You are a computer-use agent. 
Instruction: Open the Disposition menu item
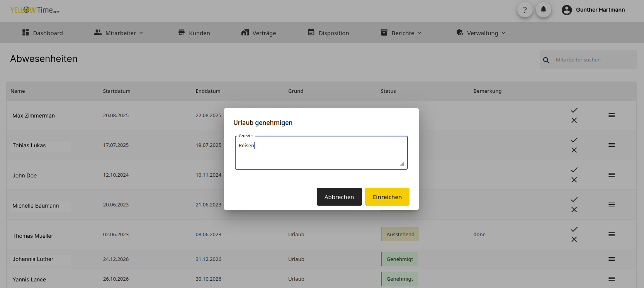(x=328, y=33)
